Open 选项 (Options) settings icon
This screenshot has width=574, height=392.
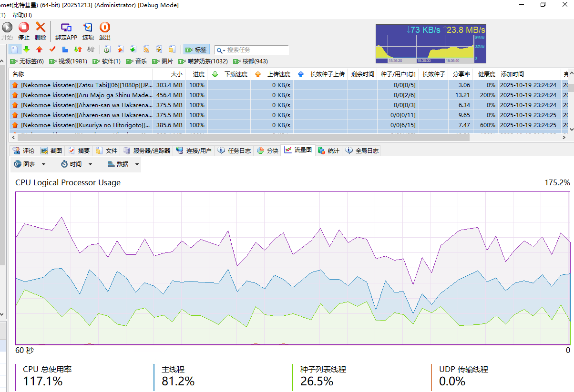pos(88,31)
